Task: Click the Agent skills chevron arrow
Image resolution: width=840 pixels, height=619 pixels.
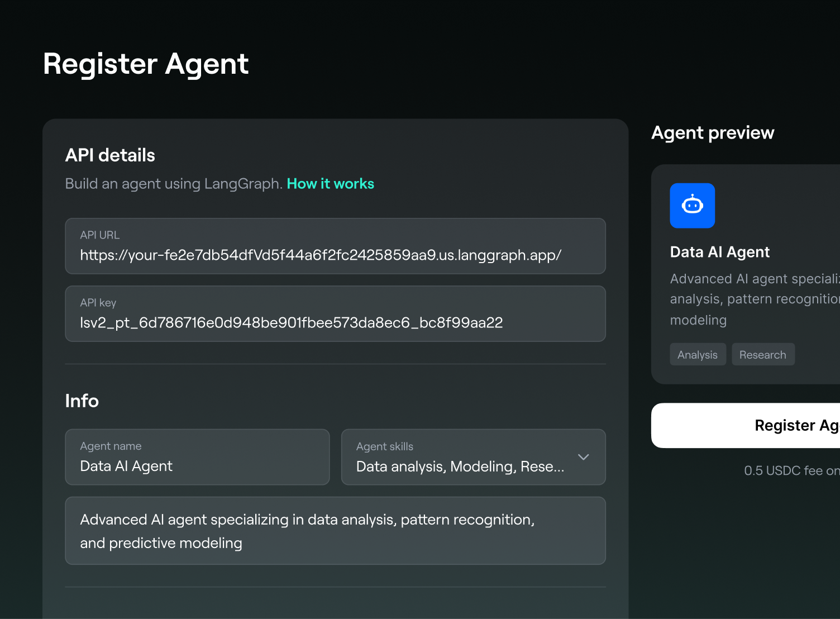Action: click(x=583, y=457)
